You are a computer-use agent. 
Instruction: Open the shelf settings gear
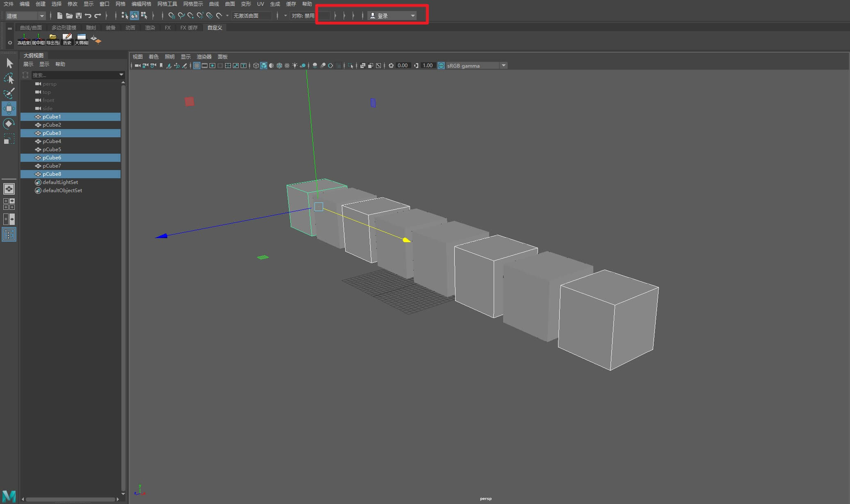coord(10,43)
